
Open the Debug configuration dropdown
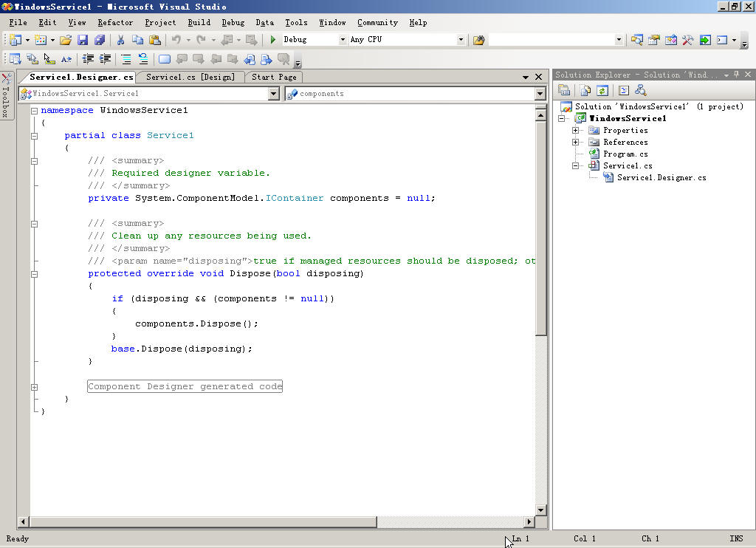(343, 40)
